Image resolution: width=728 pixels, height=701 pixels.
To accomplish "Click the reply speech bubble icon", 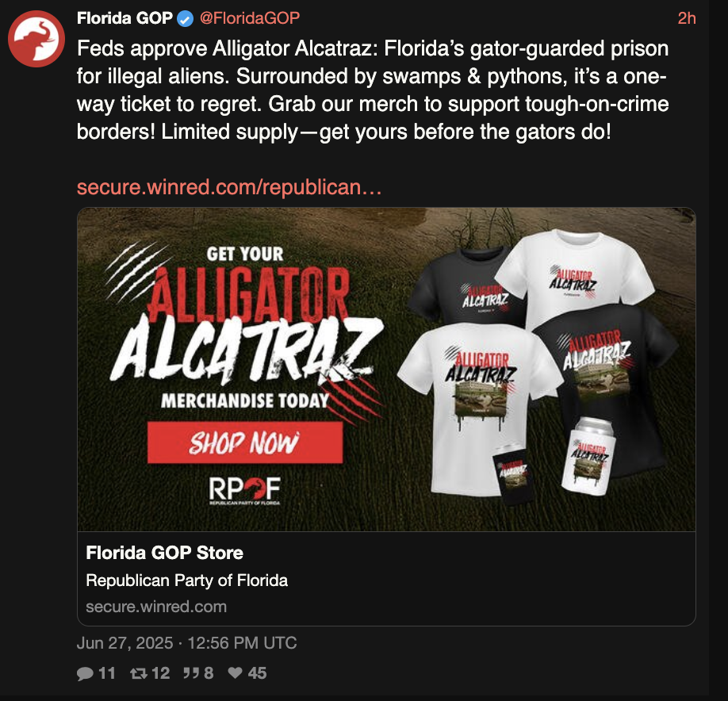I will click(x=85, y=673).
